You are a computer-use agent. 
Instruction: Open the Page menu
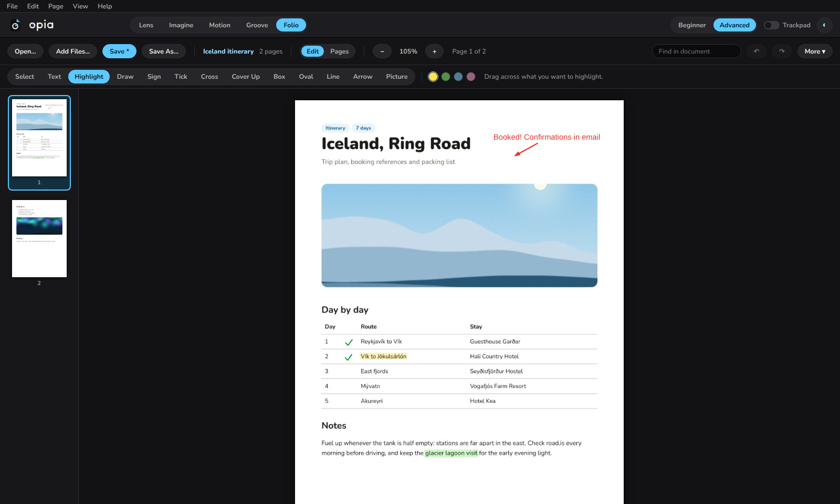click(56, 6)
